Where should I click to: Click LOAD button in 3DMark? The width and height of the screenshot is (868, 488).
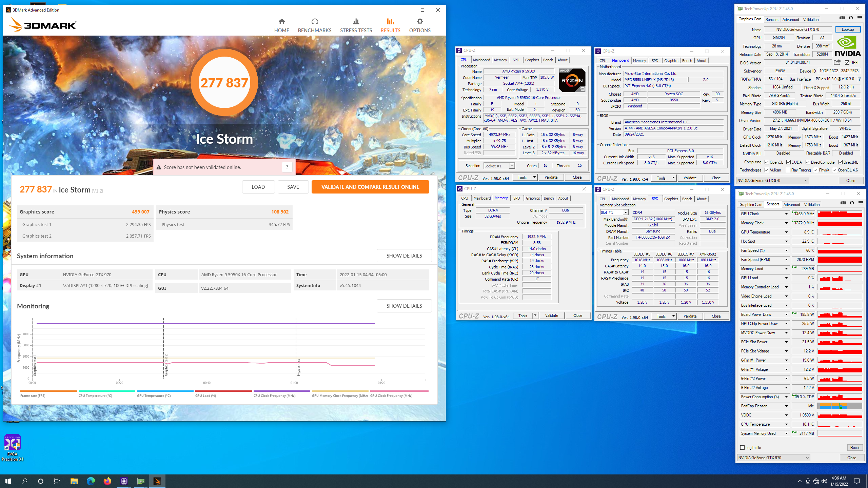[258, 187]
